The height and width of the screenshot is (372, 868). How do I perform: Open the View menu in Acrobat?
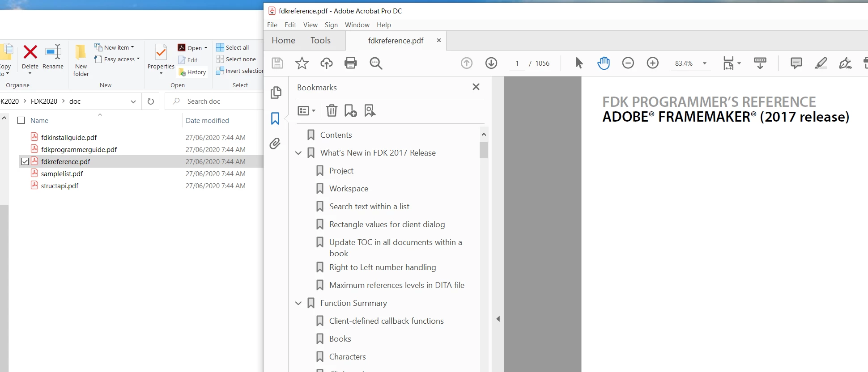tap(310, 25)
